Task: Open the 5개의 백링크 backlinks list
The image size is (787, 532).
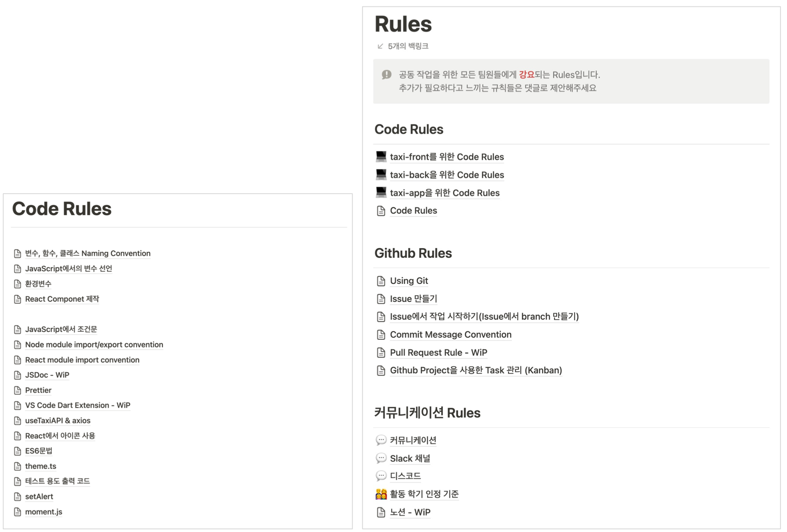Action: (408, 46)
